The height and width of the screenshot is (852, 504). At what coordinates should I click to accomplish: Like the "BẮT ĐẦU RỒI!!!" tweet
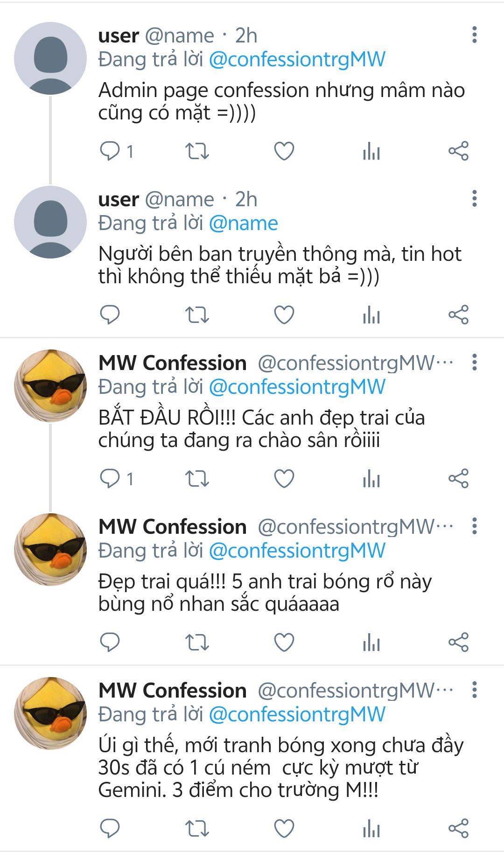(284, 479)
